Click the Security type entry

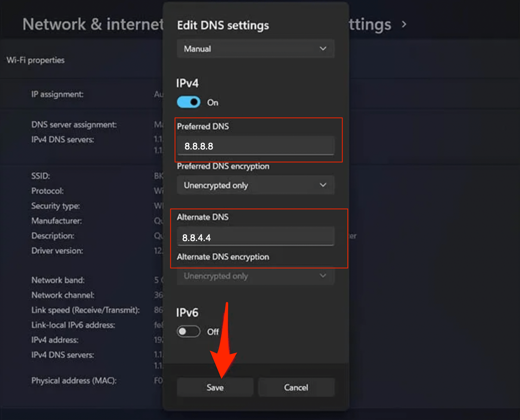pyautogui.click(x=55, y=206)
